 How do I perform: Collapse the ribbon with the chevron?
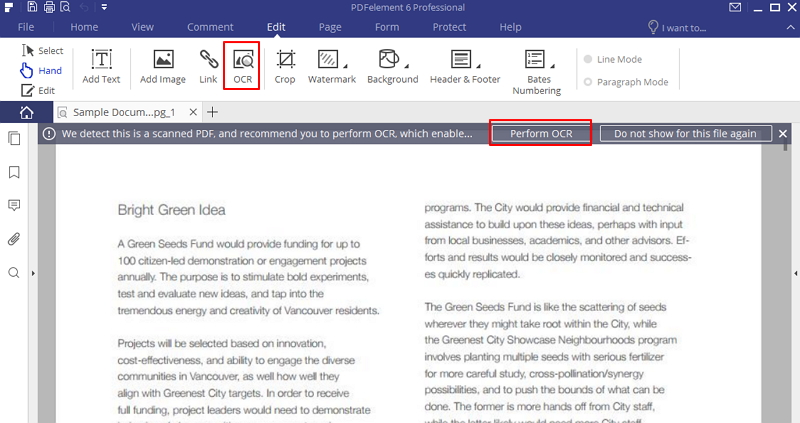pyautogui.click(x=790, y=28)
